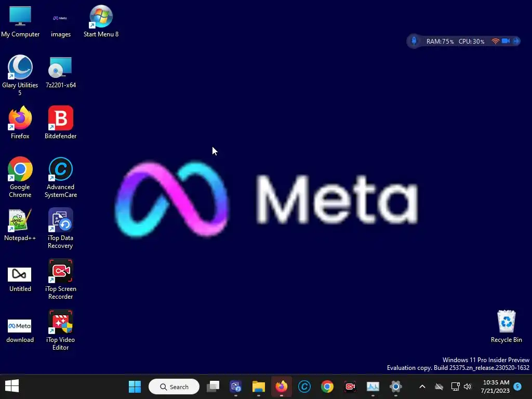Select the download Meta image file

pyautogui.click(x=20, y=331)
